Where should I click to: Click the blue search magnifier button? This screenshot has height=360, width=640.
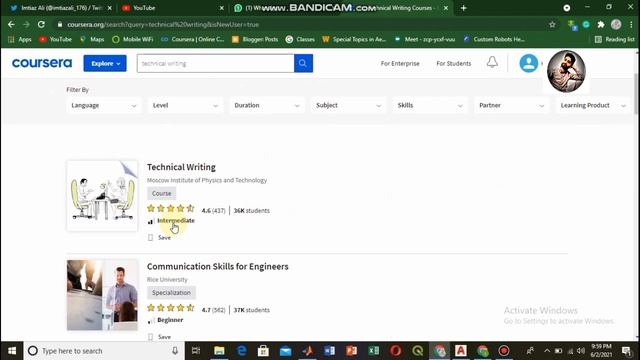coord(303,63)
